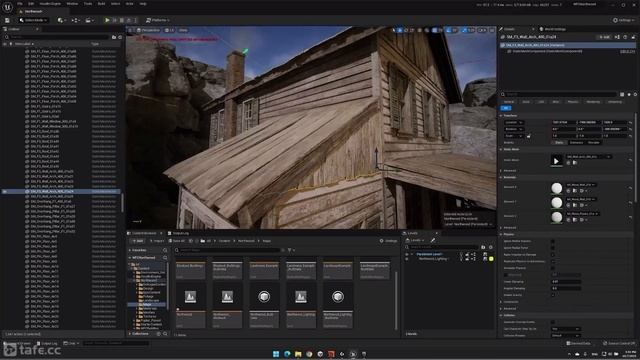
Task: Click the maximize viewport layout icon
Action: coord(492,30)
